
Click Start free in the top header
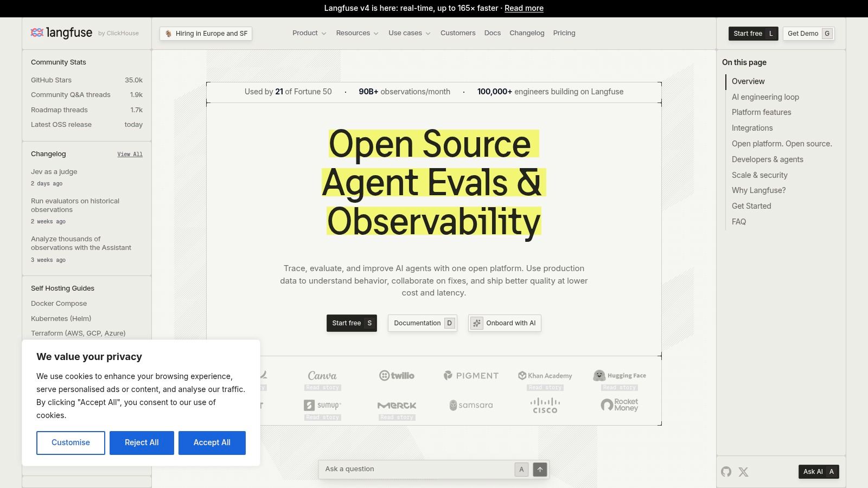pos(754,34)
